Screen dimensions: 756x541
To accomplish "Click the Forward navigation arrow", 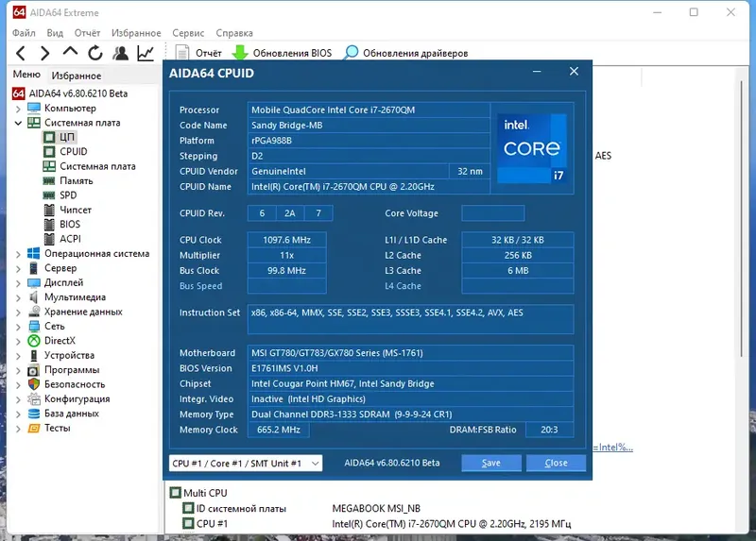I will point(44,53).
